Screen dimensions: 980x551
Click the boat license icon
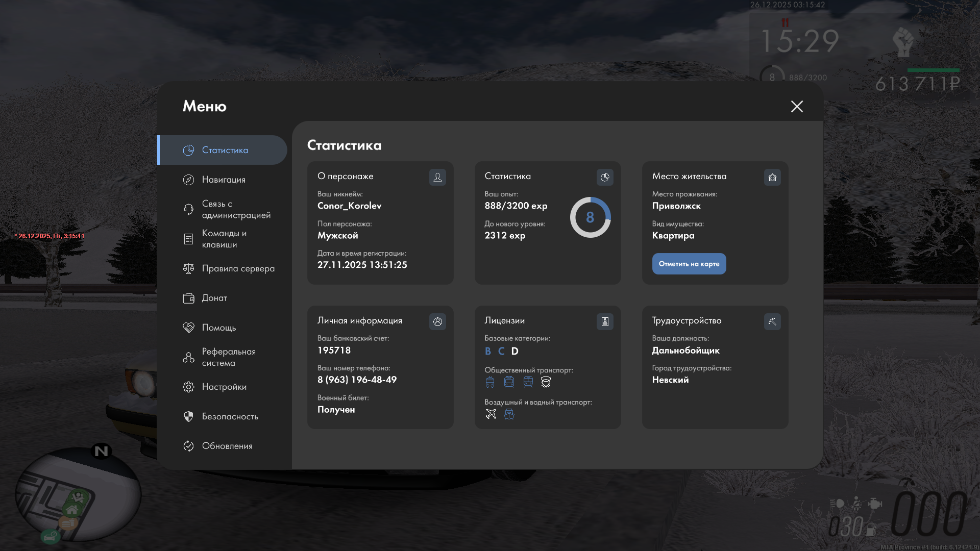point(509,414)
